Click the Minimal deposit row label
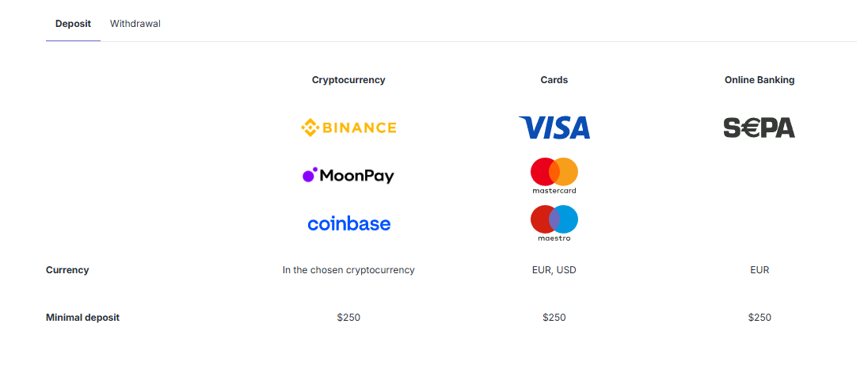Screen dimensions: 868x377 click(x=82, y=318)
